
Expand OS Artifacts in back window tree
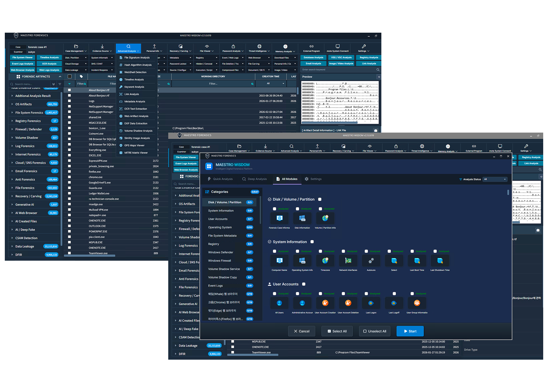point(12,104)
